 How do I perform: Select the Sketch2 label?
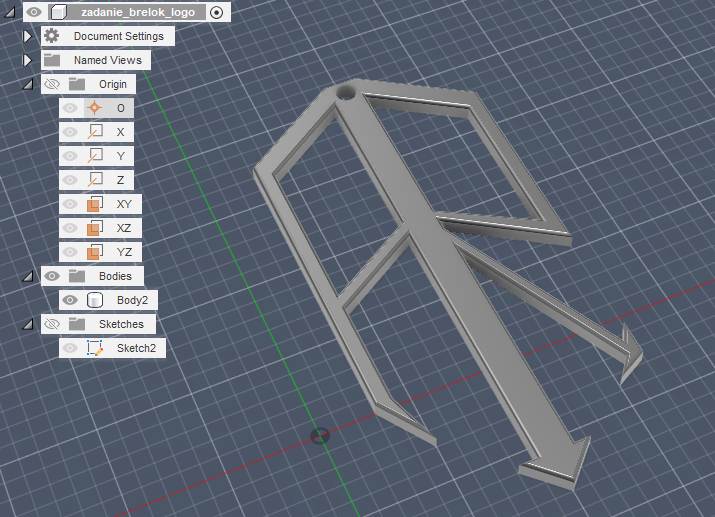click(136, 348)
